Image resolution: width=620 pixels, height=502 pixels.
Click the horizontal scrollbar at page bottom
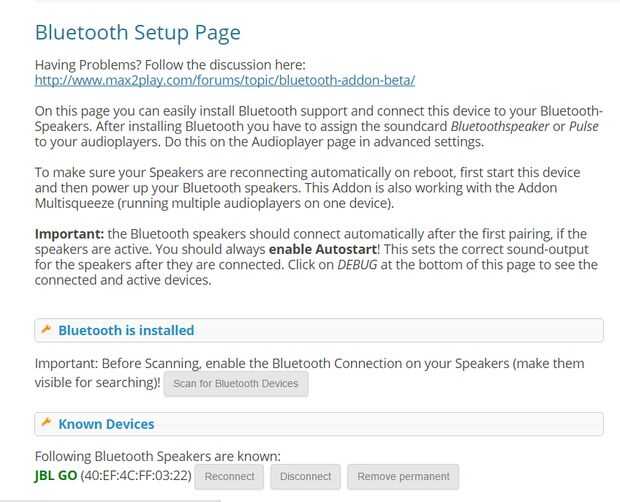coord(110,498)
